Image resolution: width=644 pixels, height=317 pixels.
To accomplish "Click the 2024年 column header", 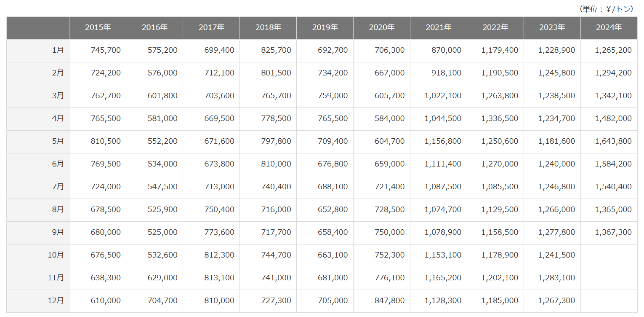I will click(609, 28).
